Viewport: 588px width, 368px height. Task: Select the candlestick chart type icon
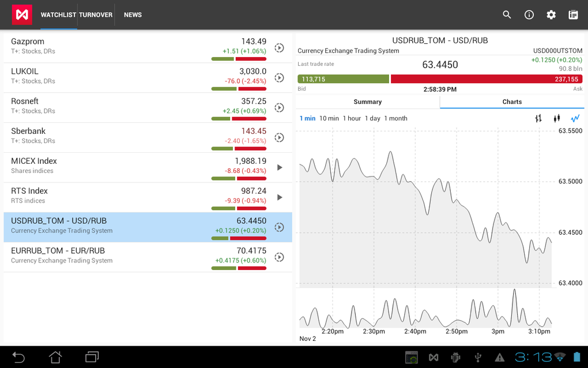point(557,119)
